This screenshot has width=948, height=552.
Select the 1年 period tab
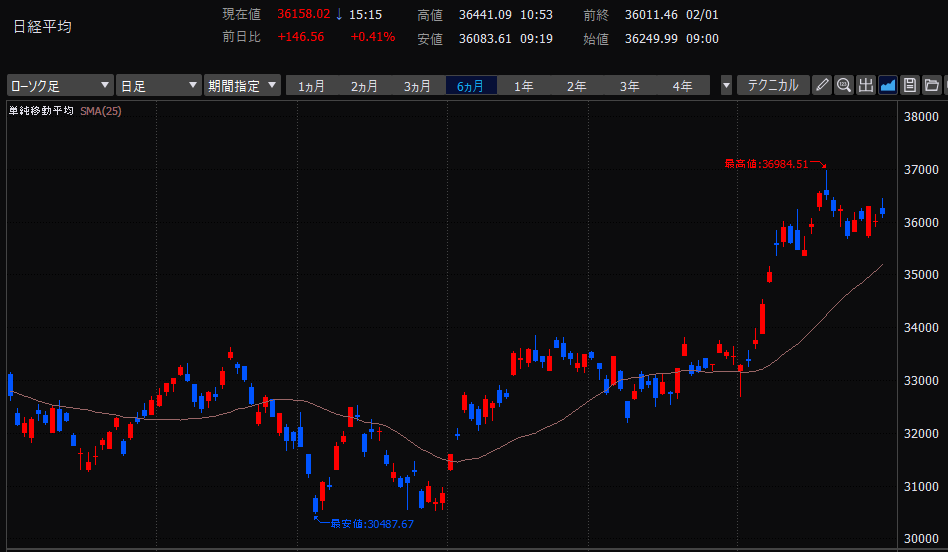coord(524,86)
